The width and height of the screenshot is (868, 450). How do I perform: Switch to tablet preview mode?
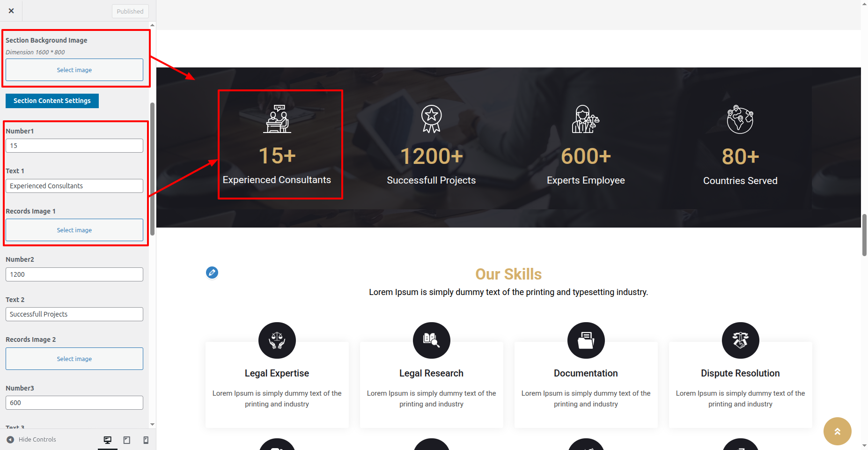127,440
